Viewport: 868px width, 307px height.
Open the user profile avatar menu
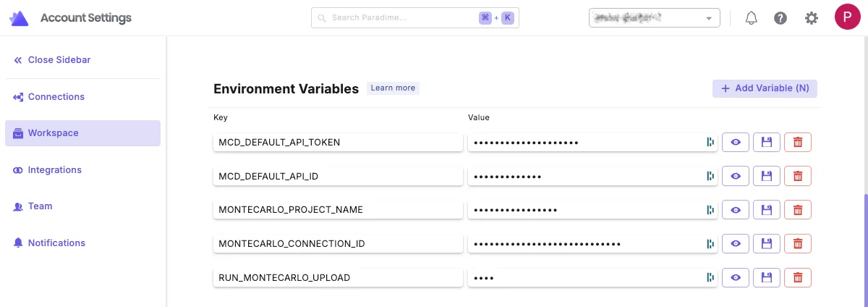click(847, 16)
